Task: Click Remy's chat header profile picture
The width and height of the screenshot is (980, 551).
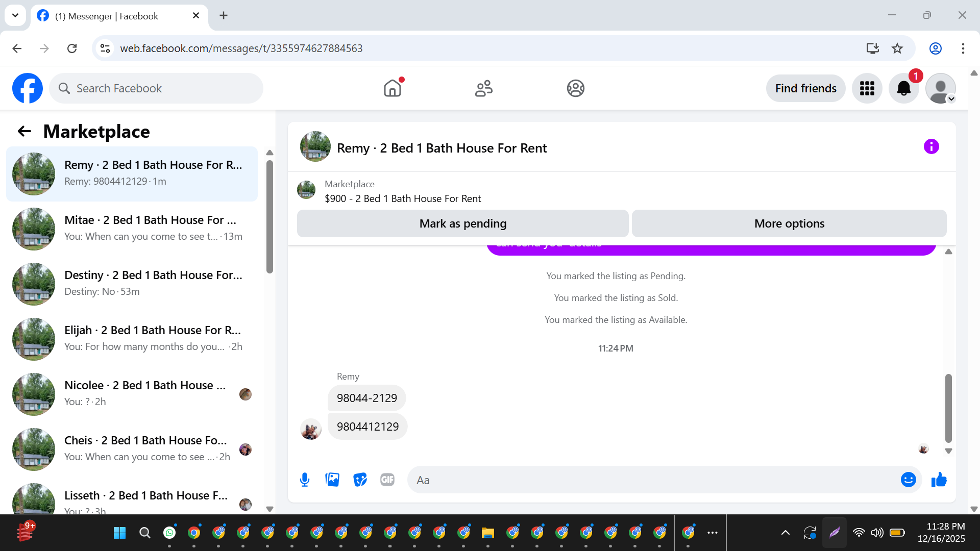Action: (315, 147)
